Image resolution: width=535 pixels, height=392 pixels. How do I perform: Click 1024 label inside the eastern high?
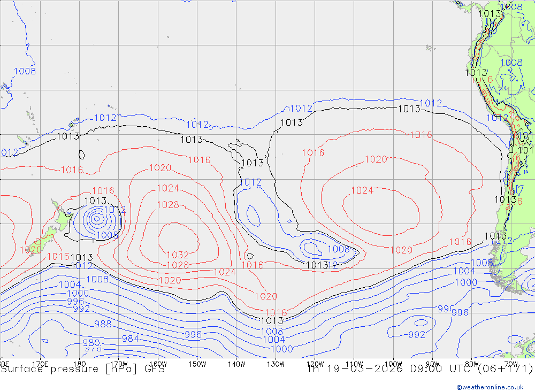point(362,190)
